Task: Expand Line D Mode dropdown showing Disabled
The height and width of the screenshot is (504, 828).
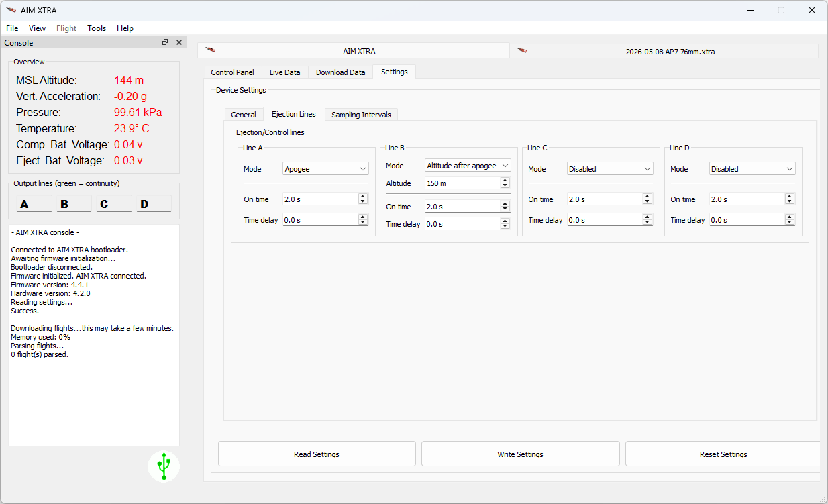Action: pyautogui.click(x=752, y=169)
